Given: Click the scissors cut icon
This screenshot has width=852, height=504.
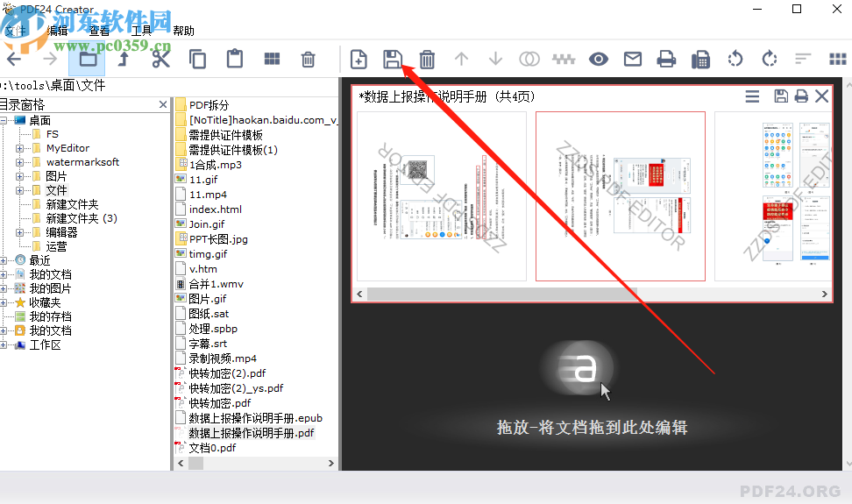Looking at the screenshot, I should pyautogui.click(x=160, y=60).
